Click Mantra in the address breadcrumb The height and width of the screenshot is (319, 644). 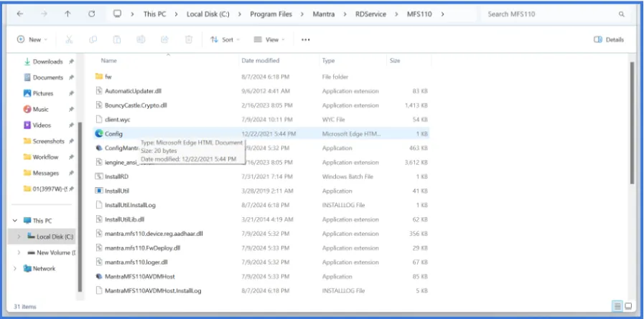click(324, 14)
